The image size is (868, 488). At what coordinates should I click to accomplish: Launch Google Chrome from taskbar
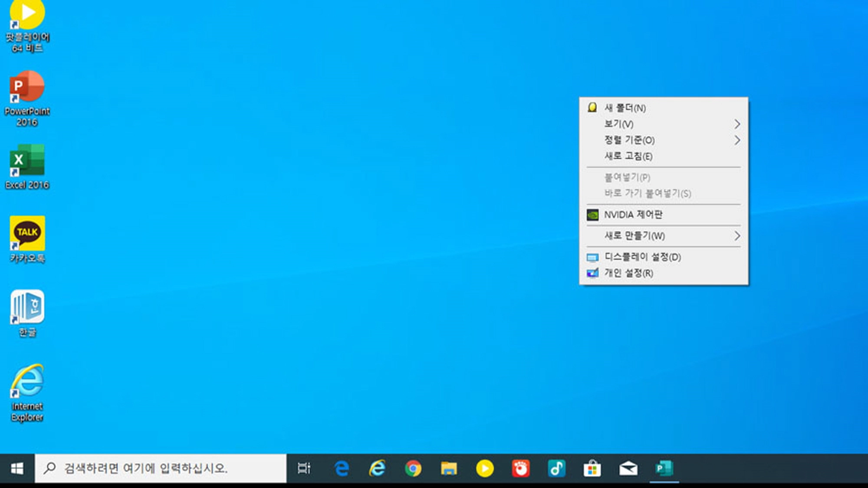(x=413, y=468)
